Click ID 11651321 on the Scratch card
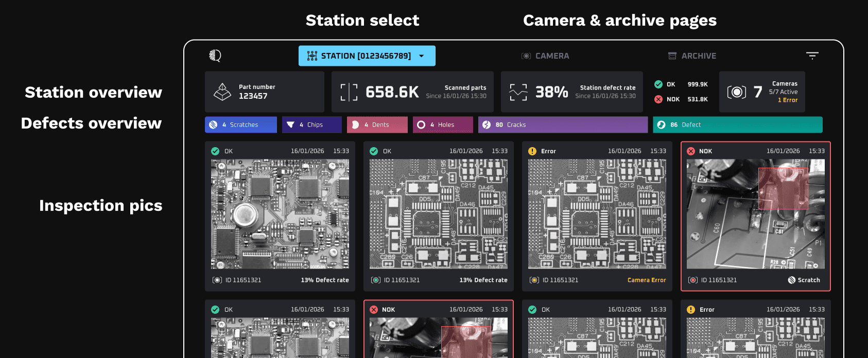 719,280
